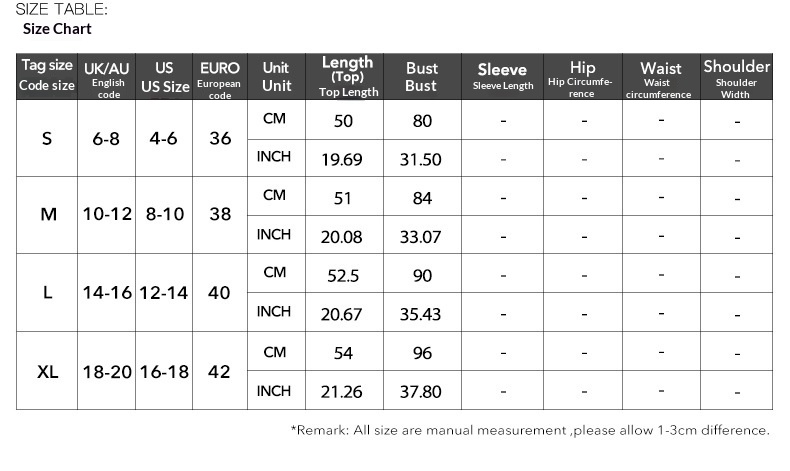Click the 52.5 length value cell
Viewport: 790px width, 471px height.
click(343, 275)
